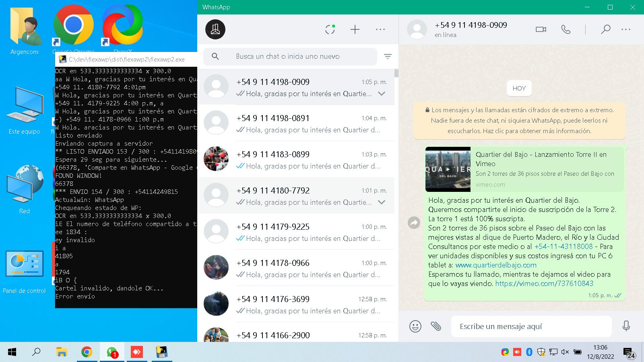Click the network tray icon
Image resolution: width=644 pixels, height=362 pixels.
click(553, 352)
